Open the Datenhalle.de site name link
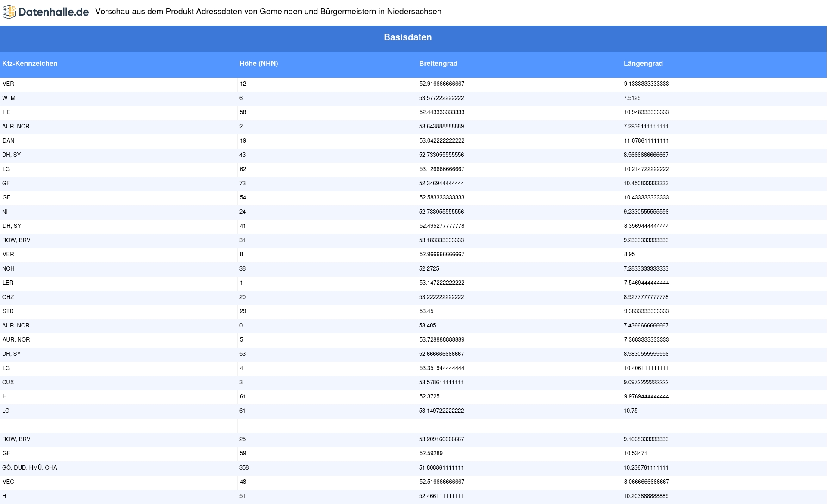Viewport: 827px width, 504px height. point(53,12)
